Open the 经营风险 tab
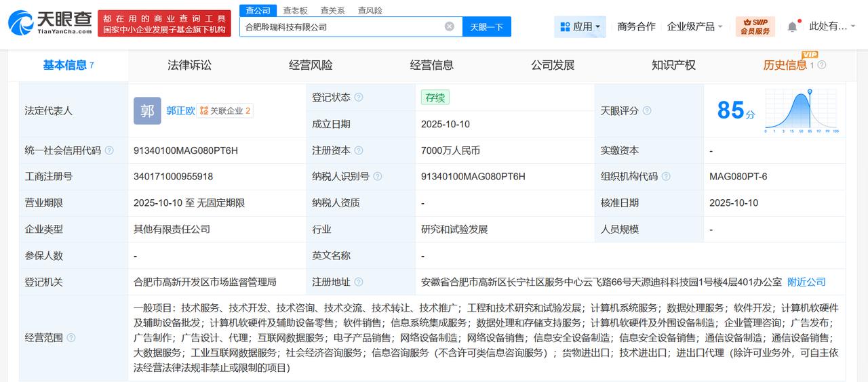The width and height of the screenshot is (868, 382). pyautogui.click(x=311, y=65)
